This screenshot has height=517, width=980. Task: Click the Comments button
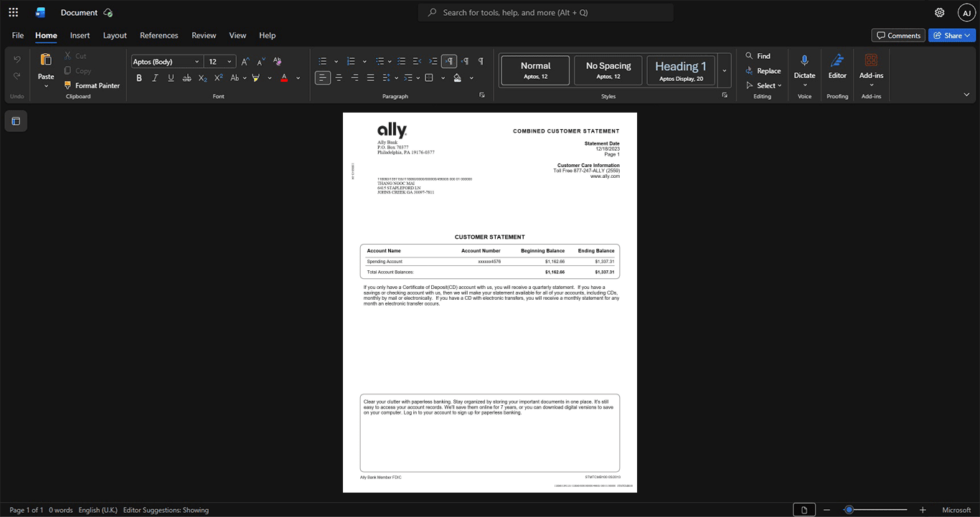click(898, 35)
